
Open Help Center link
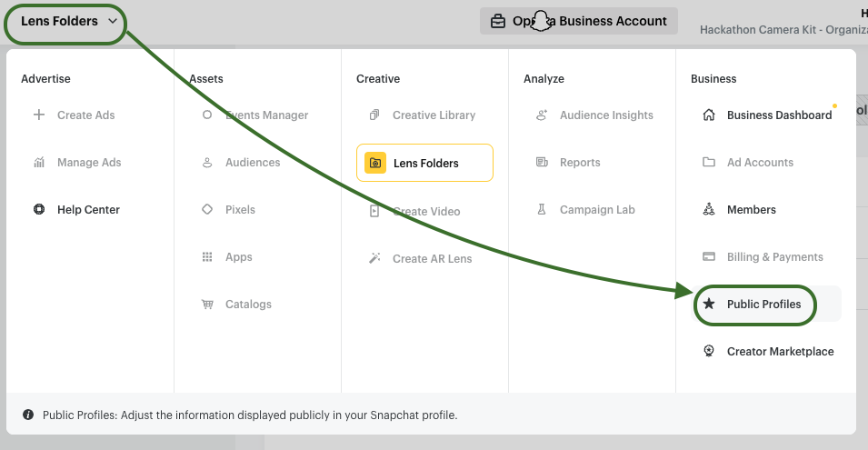(88, 210)
